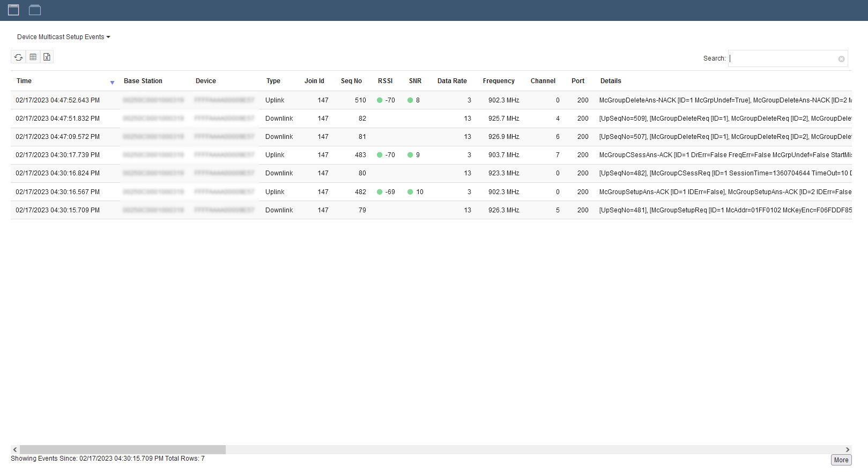Clear the search field with the X icon
Screen dimensions: 868x473
tap(841, 59)
